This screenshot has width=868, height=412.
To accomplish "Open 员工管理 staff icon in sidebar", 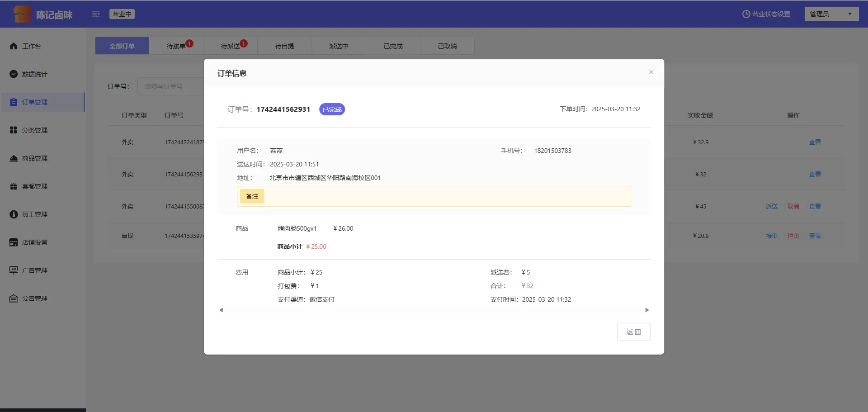I will coord(14,214).
